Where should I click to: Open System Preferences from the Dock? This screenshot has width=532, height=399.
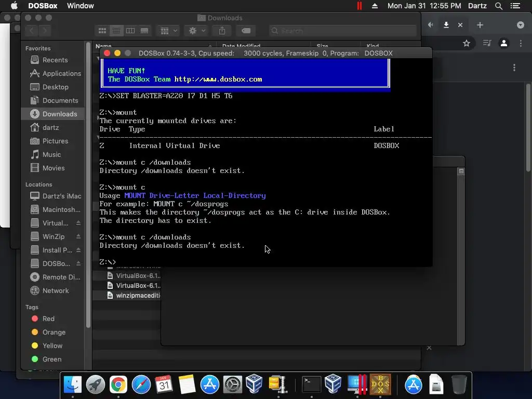tap(232, 384)
